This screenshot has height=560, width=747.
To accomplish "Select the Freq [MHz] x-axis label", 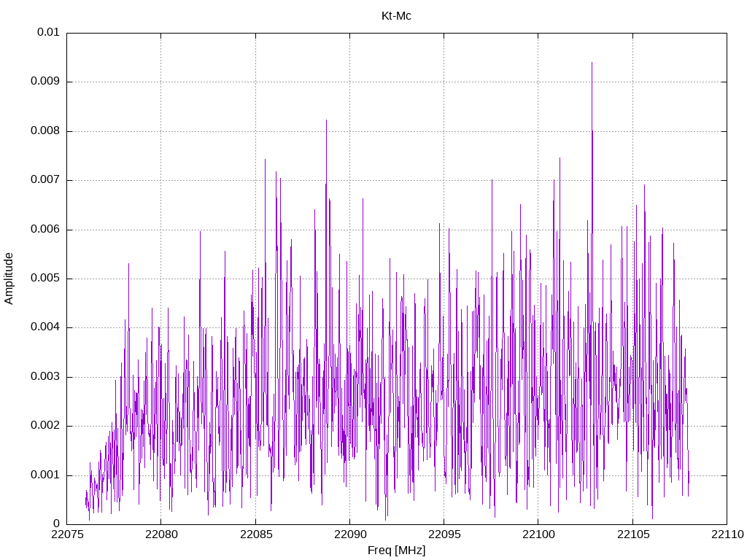I will point(396,551).
